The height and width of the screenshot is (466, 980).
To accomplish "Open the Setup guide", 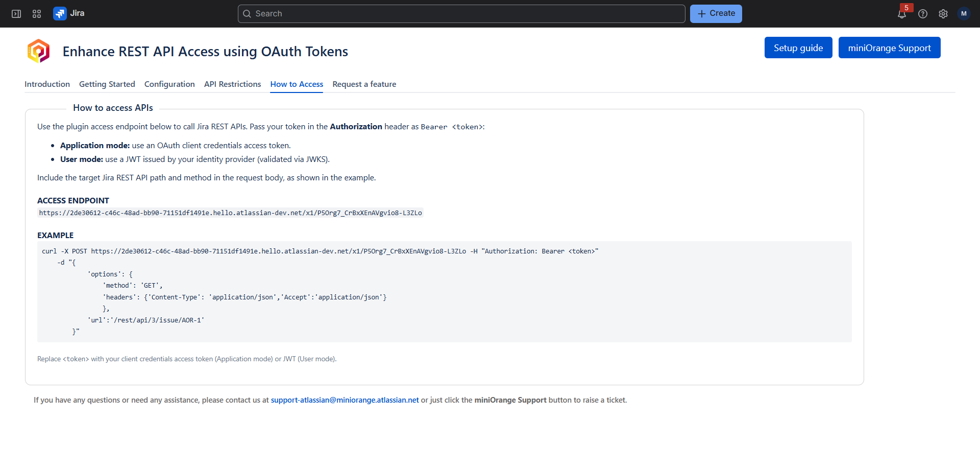I will tap(798, 48).
